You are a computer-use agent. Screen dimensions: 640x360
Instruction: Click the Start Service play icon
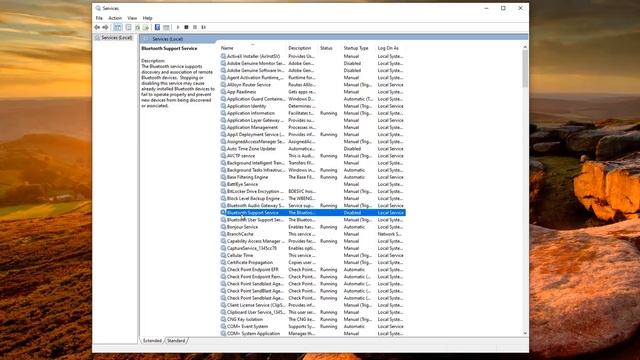[x=178, y=27]
